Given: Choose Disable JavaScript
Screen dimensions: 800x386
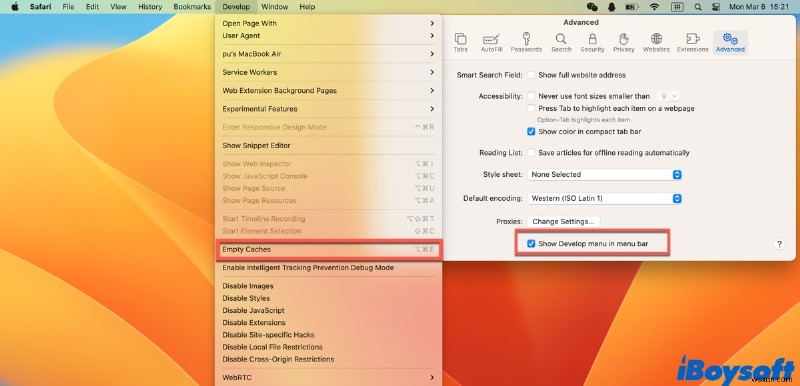Looking at the screenshot, I should (x=329, y=311).
